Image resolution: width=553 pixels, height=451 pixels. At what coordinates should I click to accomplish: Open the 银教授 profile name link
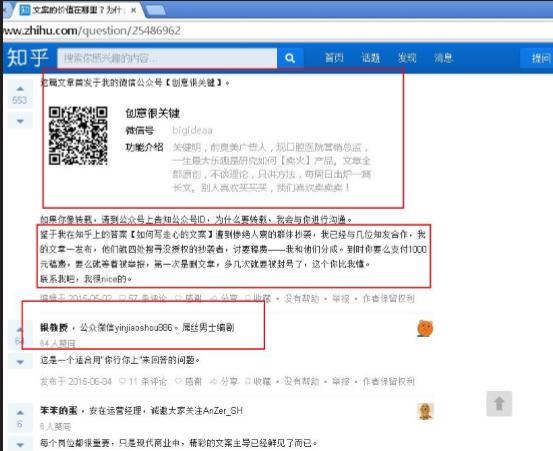tap(54, 328)
